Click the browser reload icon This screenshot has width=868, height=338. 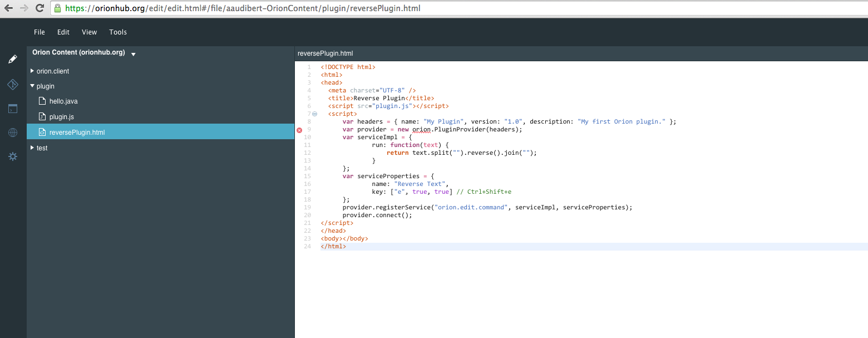(x=40, y=8)
